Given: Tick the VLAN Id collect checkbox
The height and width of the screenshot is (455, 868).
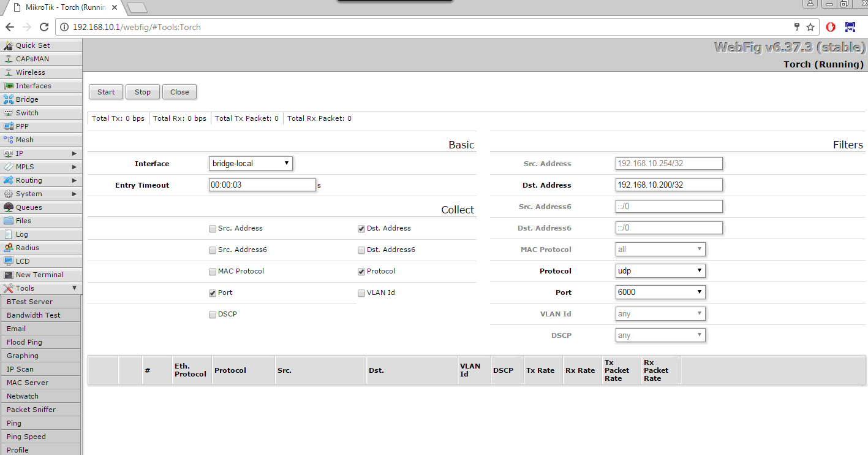Looking at the screenshot, I should (x=361, y=293).
